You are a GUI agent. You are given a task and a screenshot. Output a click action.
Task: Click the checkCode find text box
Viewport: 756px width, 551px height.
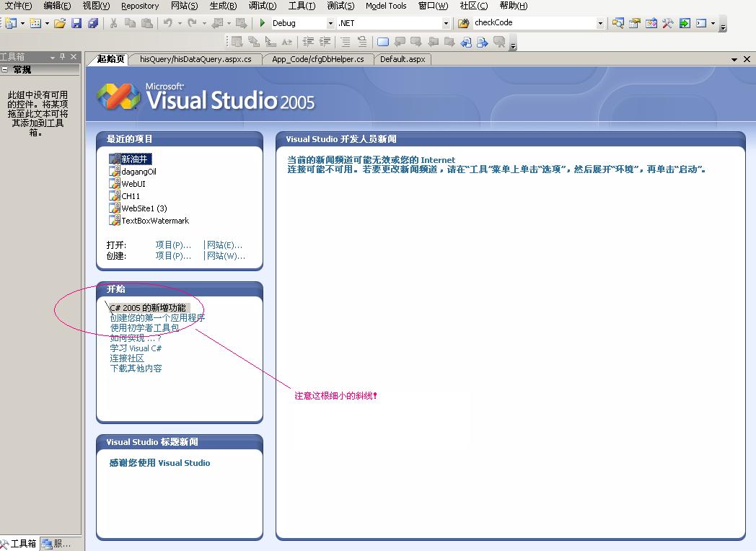(535, 22)
